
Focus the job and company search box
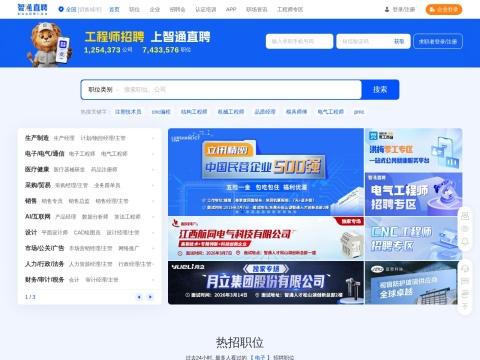coord(240,90)
